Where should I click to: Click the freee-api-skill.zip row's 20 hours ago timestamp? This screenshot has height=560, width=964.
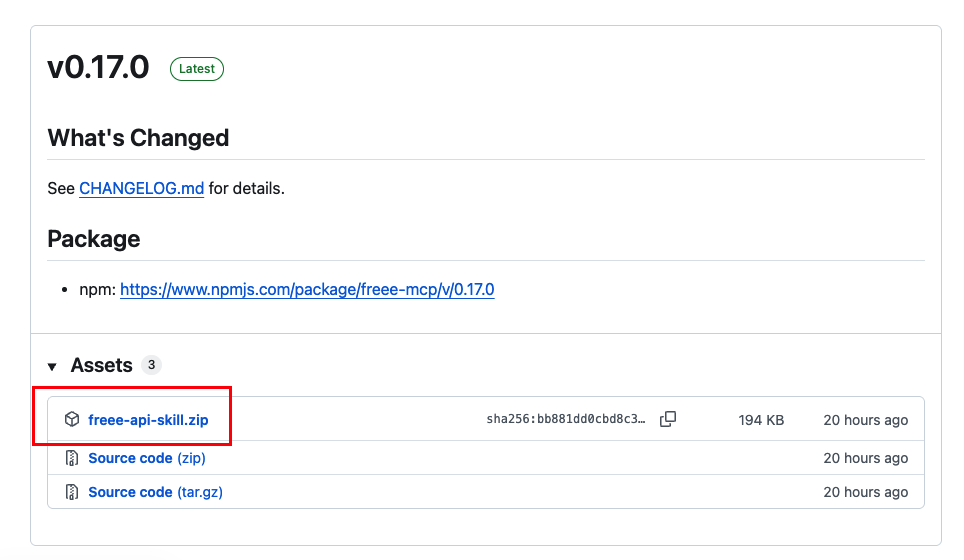coord(865,420)
